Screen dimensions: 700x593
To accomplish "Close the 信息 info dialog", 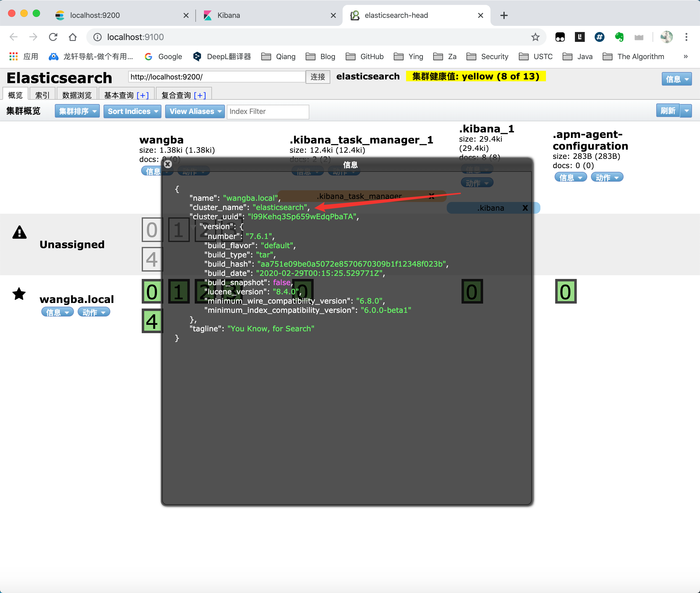I will coord(168,164).
